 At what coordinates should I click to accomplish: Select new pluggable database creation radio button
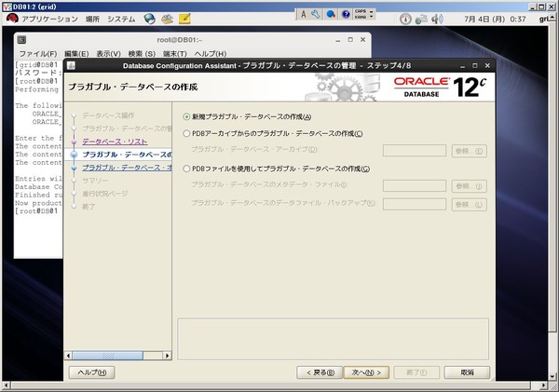(186, 116)
